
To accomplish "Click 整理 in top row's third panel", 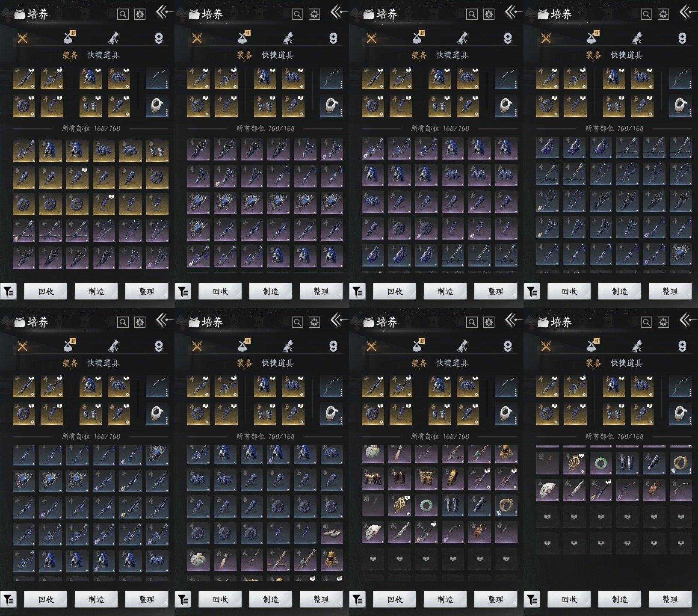I will [x=496, y=291].
